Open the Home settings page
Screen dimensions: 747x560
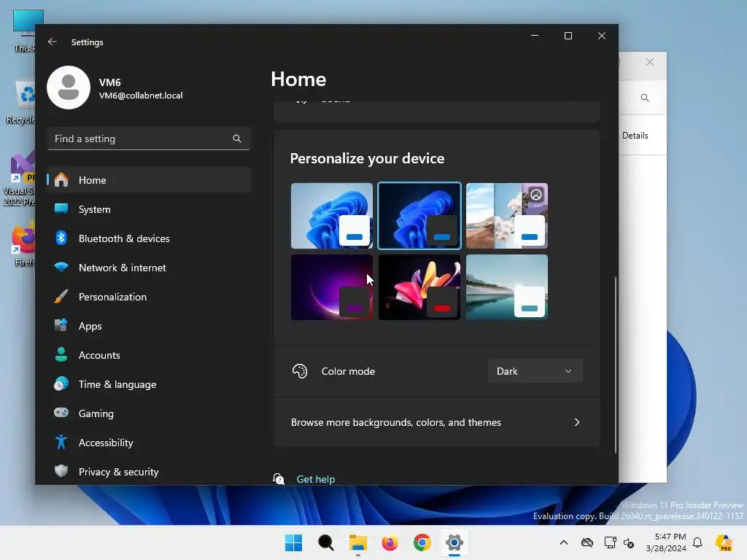point(149,180)
